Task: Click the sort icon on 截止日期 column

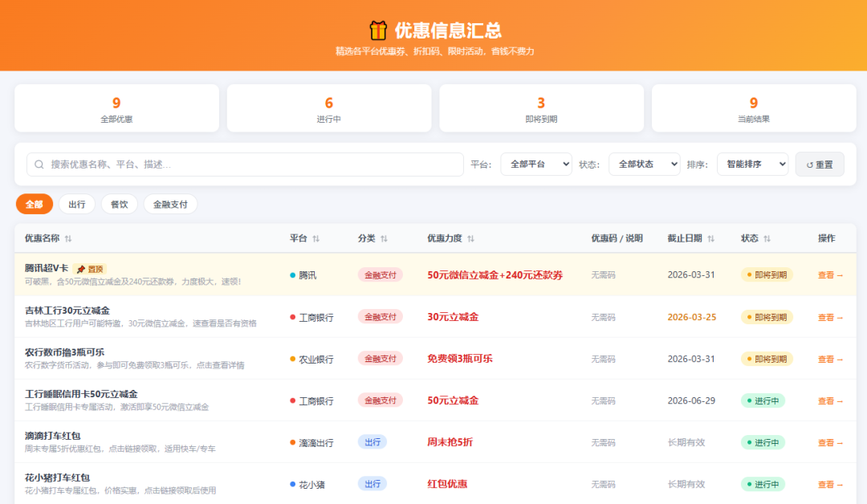Action: pyautogui.click(x=712, y=238)
